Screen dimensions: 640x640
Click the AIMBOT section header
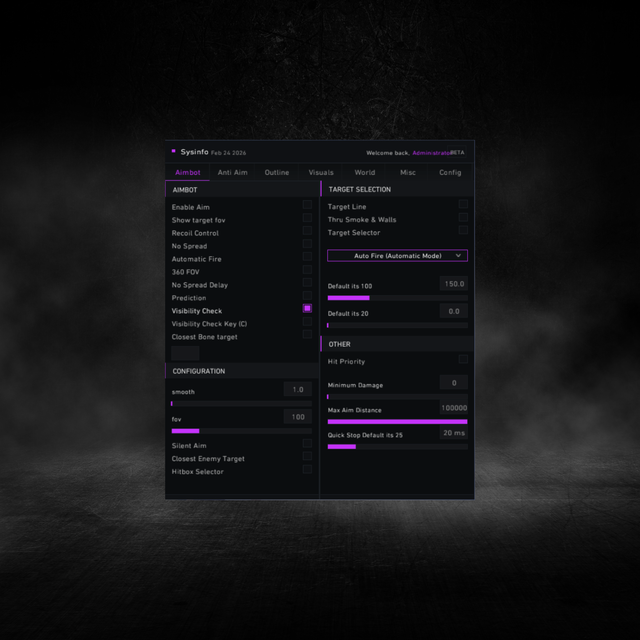(x=242, y=190)
